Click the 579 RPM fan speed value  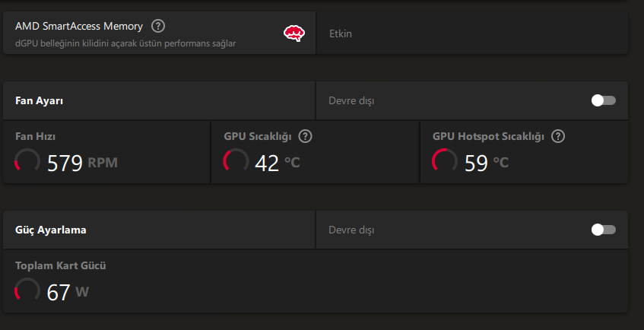tap(82, 163)
